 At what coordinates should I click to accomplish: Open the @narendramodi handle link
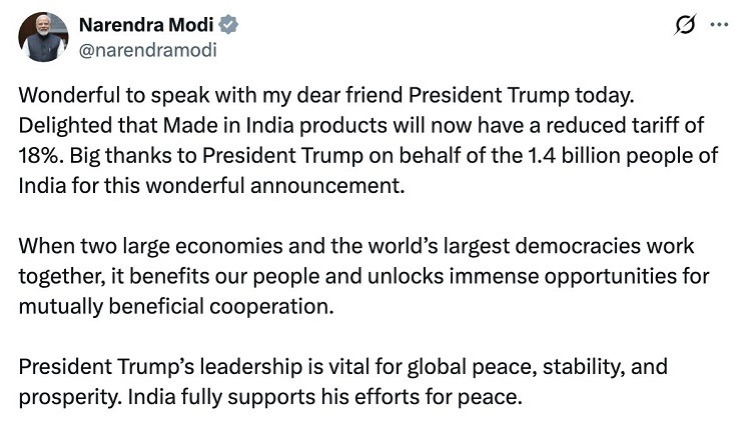(x=147, y=48)
